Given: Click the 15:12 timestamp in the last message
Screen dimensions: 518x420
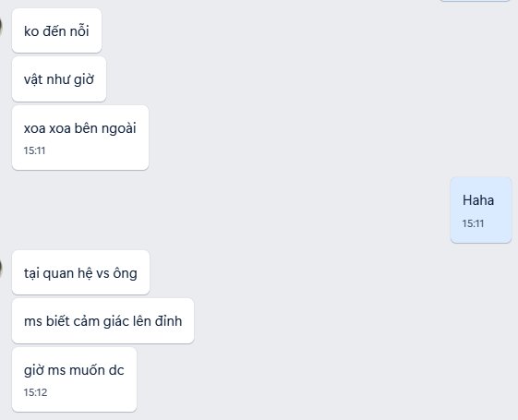Looking at the screenshot, I should click(35, 392).
